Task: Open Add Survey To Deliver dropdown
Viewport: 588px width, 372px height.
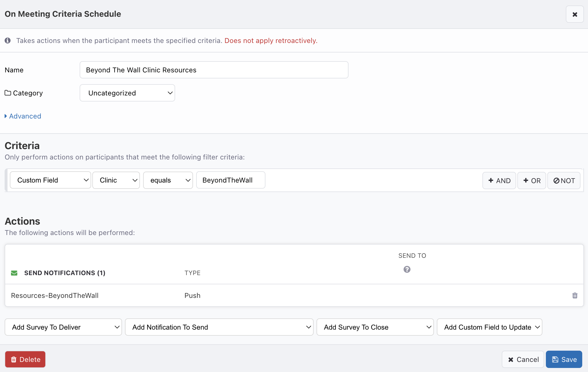Action: coord(63,327)
